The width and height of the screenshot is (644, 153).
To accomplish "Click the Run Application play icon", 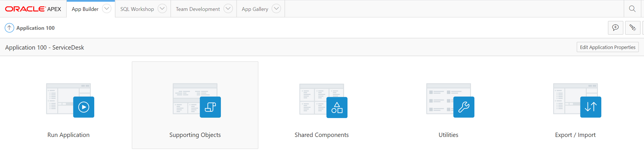I will (x=84, y=107).
